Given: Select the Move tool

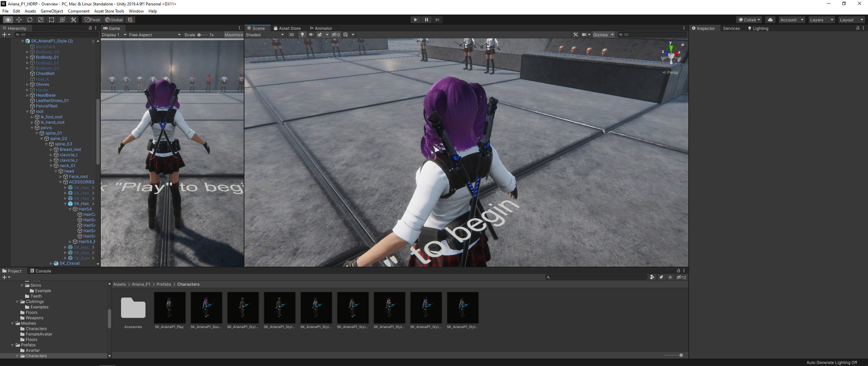Looking at the screenshot, I should [19, 20].
